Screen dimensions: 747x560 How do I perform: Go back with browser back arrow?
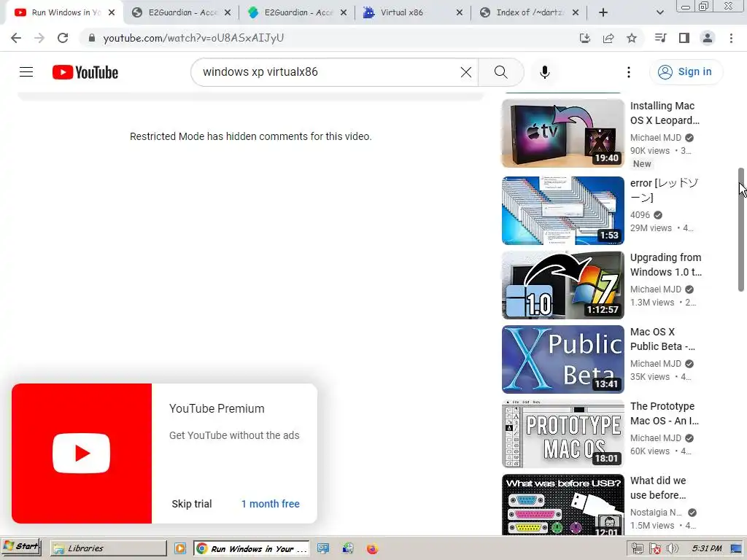(16, 38)
